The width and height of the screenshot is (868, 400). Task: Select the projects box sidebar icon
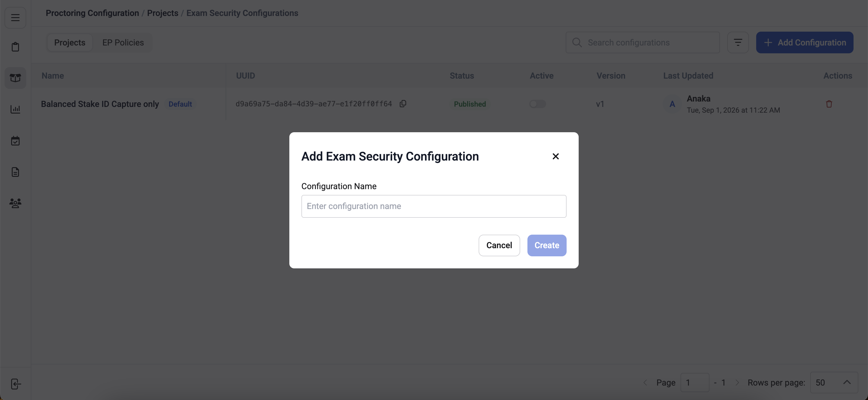15,78
